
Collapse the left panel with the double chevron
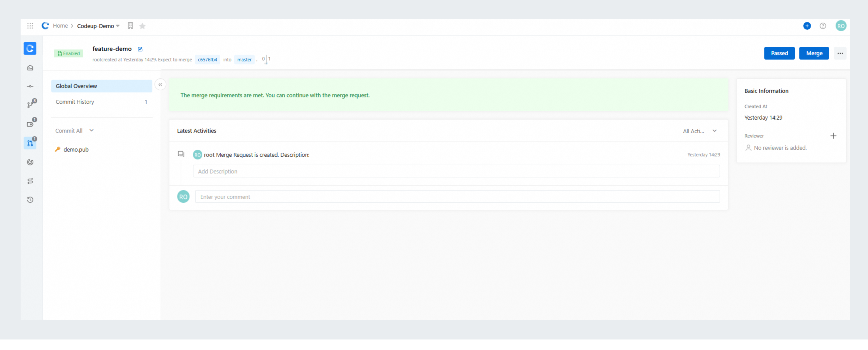(160, 85)
